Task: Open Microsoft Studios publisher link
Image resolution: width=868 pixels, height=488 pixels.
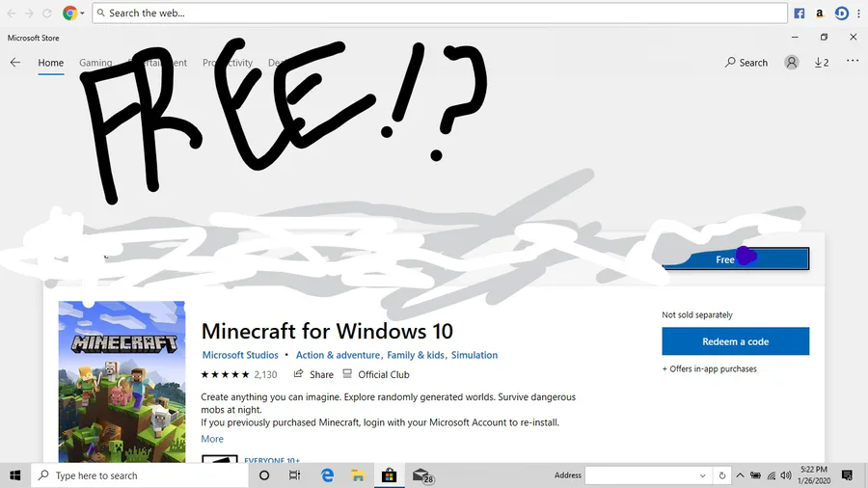Action: point(240,355)
